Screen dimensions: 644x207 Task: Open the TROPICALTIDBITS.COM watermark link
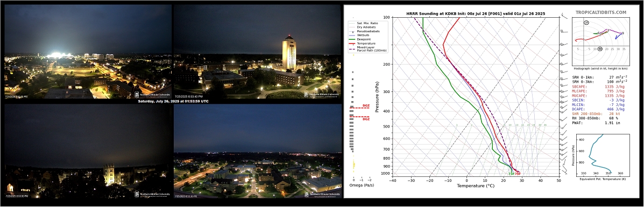[601, 12]
